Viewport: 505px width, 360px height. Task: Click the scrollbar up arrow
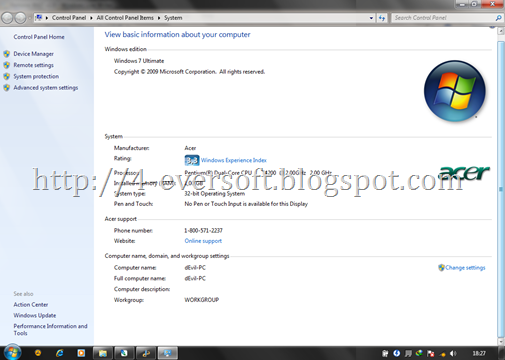(x=501, y=31)
